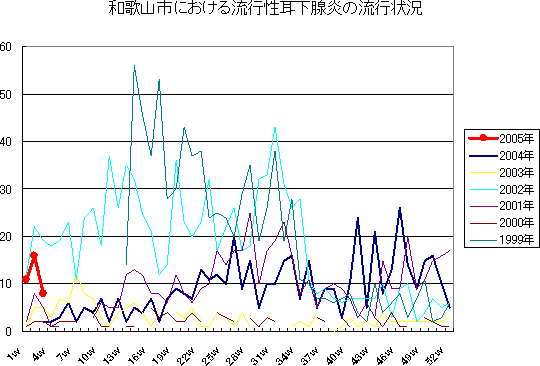Click the x-axis label 40W

(x=334, y=356)
